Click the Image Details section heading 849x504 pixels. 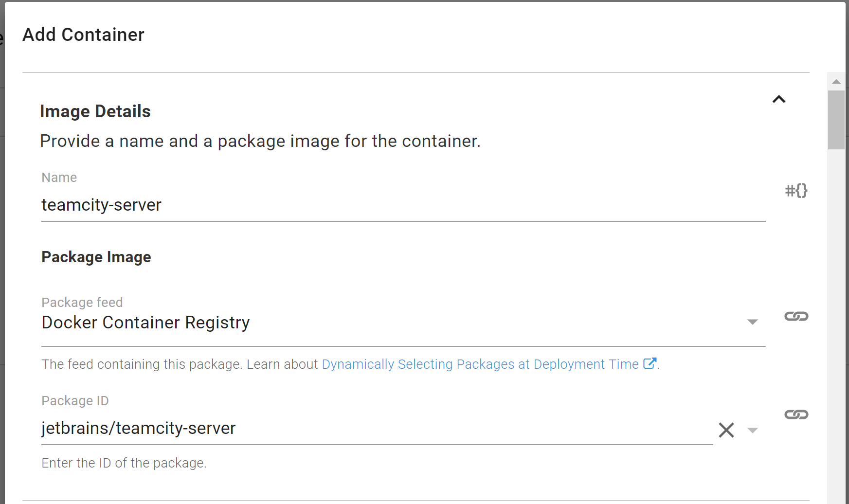(95, 111)
